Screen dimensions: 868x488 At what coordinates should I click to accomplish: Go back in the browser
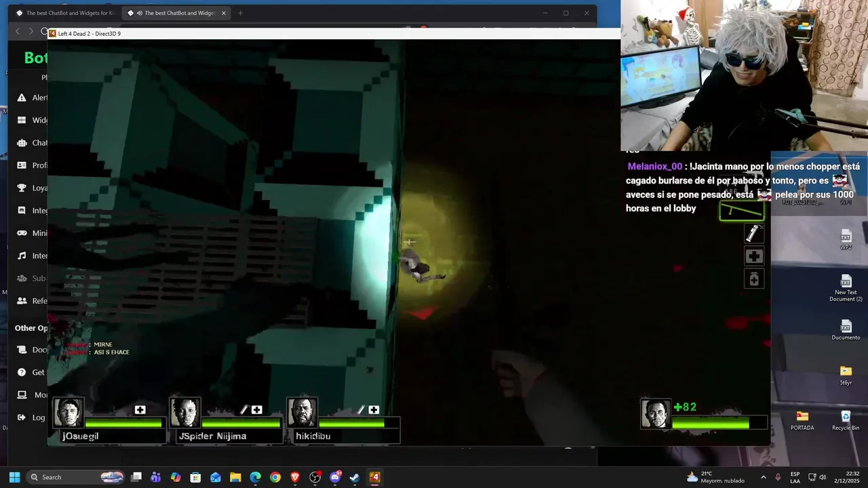[18, 31]
